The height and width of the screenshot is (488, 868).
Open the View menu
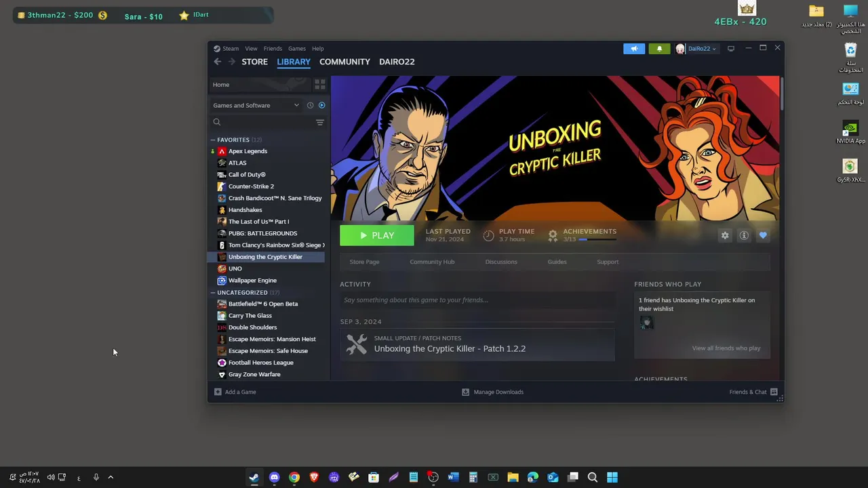(251, 49)
